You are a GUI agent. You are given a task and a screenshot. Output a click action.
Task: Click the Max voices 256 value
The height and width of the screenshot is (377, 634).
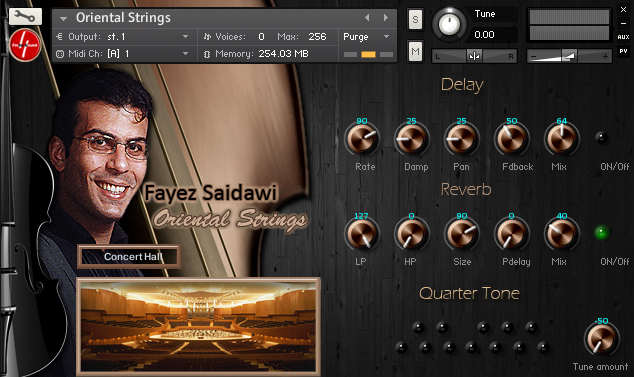[x=317, y=37]
